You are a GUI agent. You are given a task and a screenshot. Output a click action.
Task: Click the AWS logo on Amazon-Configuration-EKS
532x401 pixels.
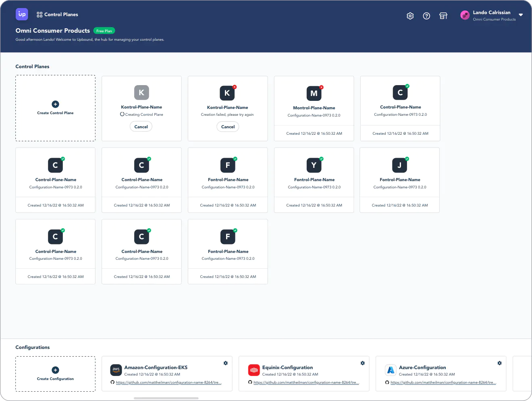116,370
